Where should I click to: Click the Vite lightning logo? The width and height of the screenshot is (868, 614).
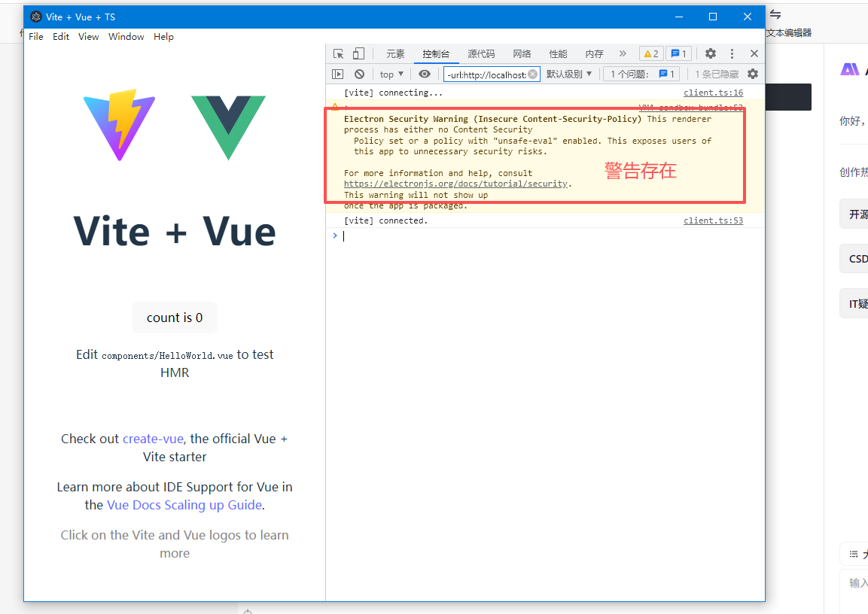pos(120,125)
